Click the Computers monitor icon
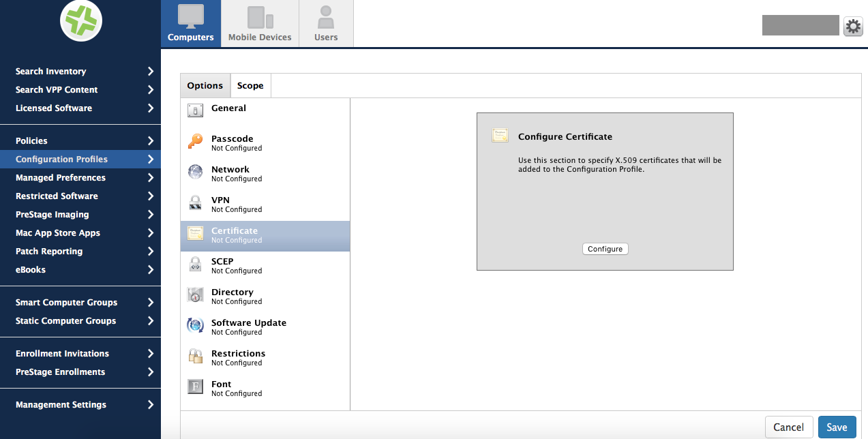Image resolution: width=868 pixels, height=439 pixels. pos(191,16)
